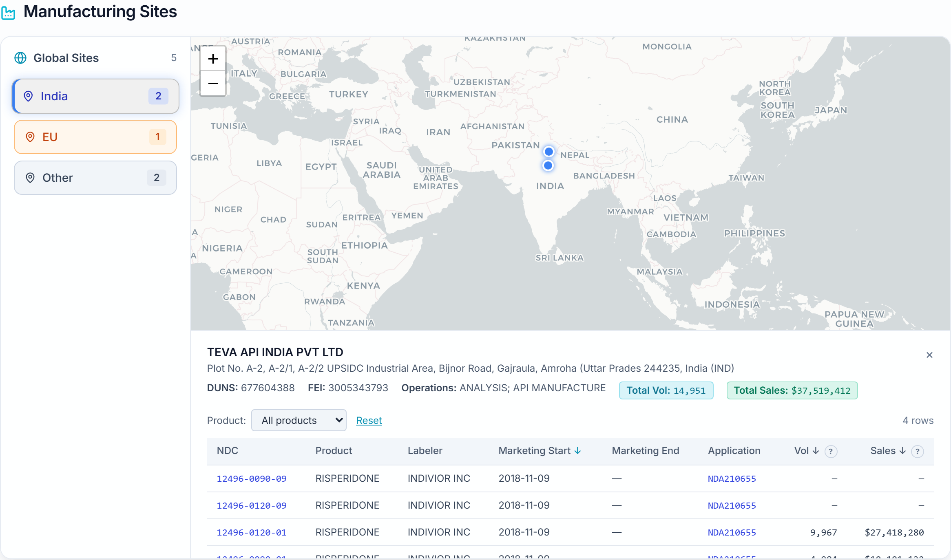
Task: Open the All products dropdown
Action: pyautogui.click(x=299, y=420)
